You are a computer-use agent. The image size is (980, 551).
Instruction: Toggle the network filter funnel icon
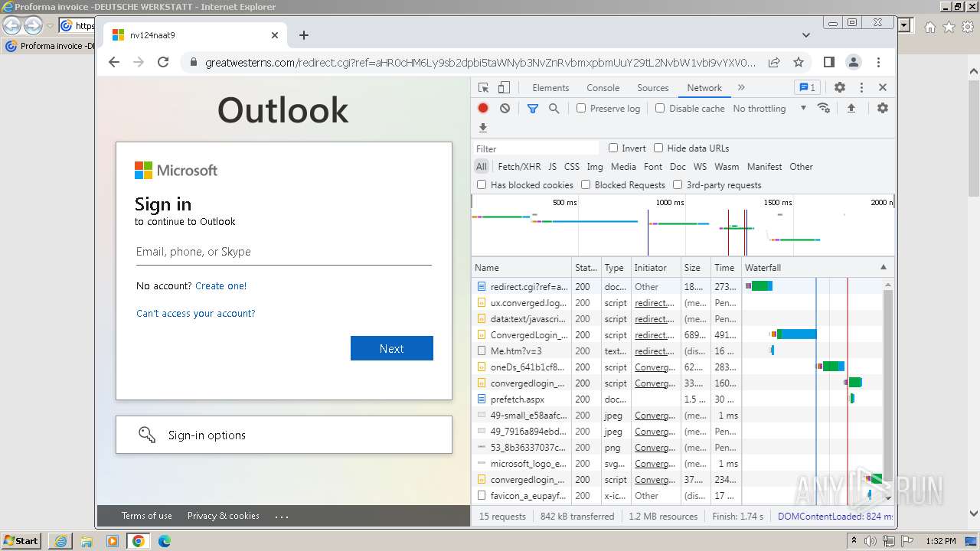(x=533, y=108)
